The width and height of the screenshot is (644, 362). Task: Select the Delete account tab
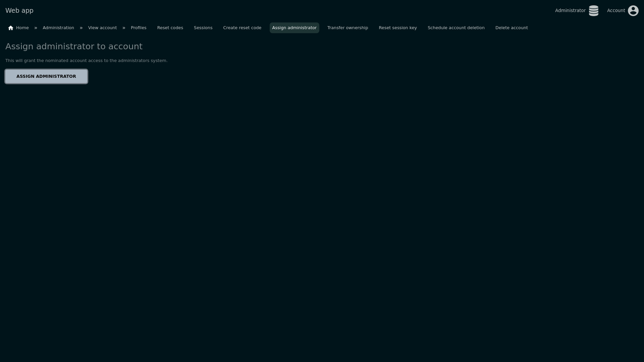(512, 28)
